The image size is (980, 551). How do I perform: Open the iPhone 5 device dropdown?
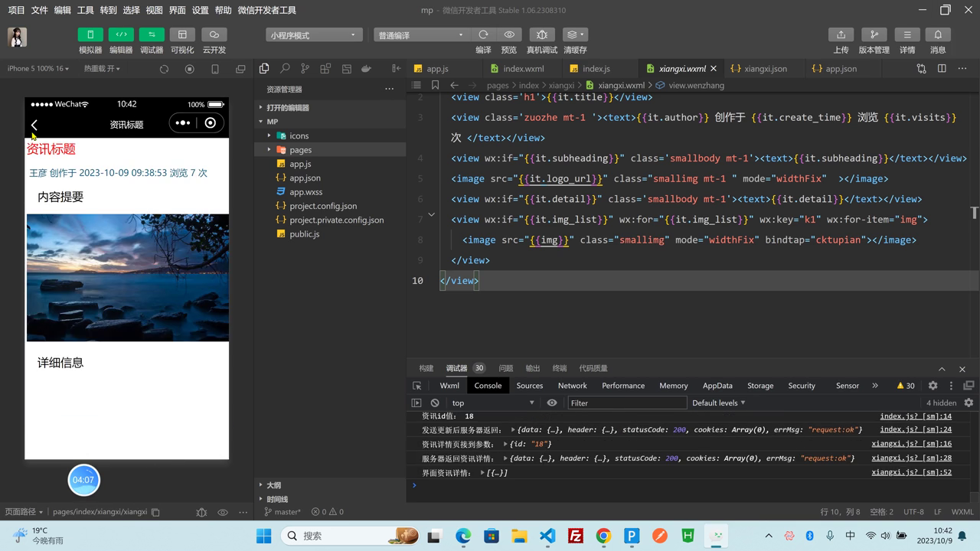[38, 69]
